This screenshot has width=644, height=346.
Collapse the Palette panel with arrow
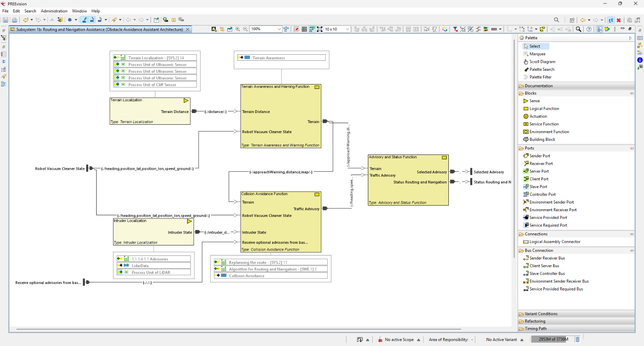point(630,38)
